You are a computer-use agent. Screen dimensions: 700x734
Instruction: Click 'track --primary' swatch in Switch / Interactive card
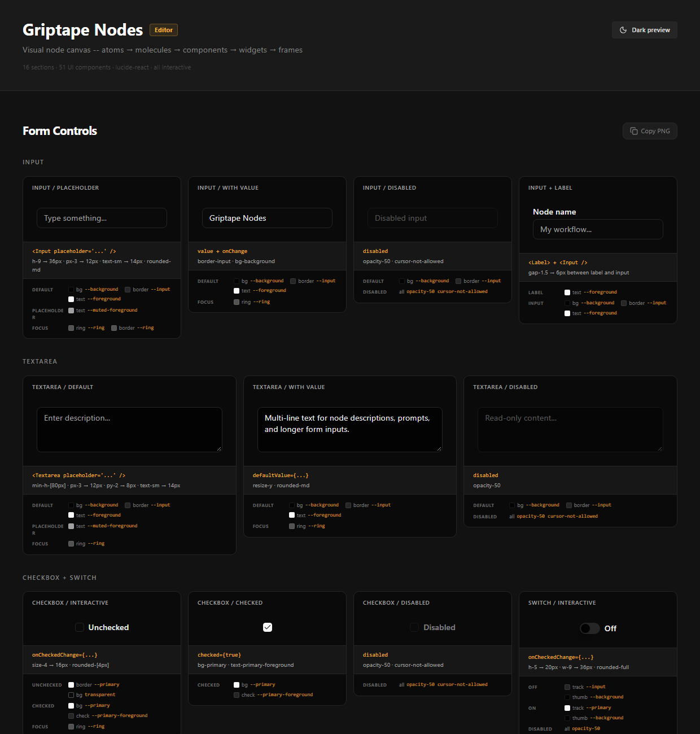tap(567, 708)
